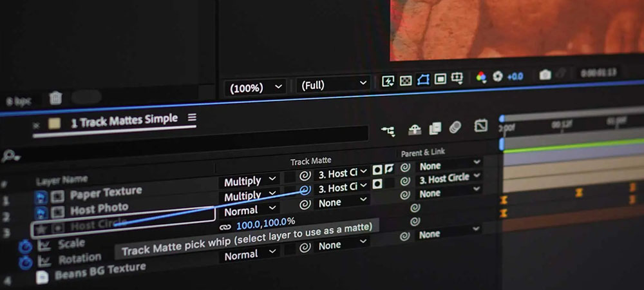Toggle alpha/luma matte switch for Paper Texture
This screenshot has height=290, width=644.
[377, 171]
